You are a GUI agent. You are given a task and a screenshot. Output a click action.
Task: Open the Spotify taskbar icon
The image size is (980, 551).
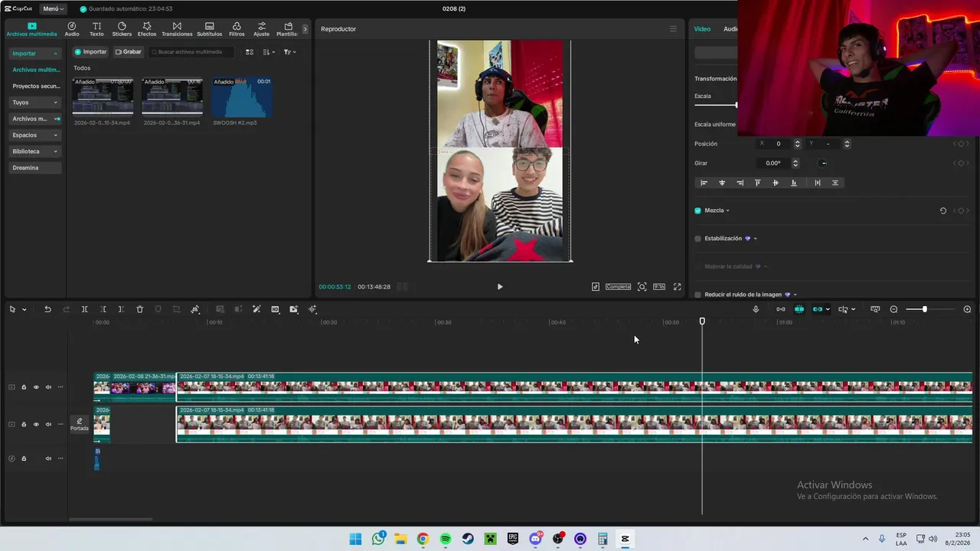point(446,539)
